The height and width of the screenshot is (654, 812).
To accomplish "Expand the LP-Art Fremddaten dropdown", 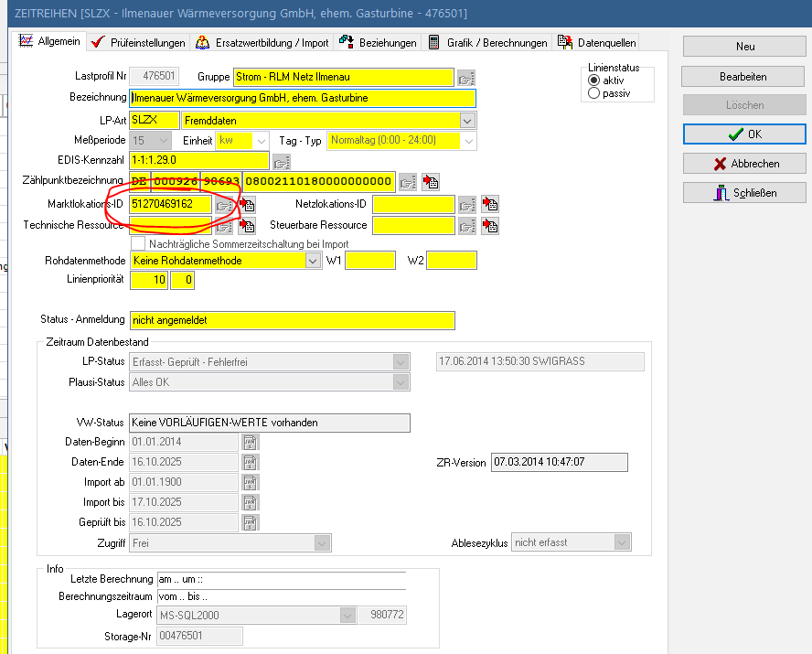I will (x=467, y=120).
